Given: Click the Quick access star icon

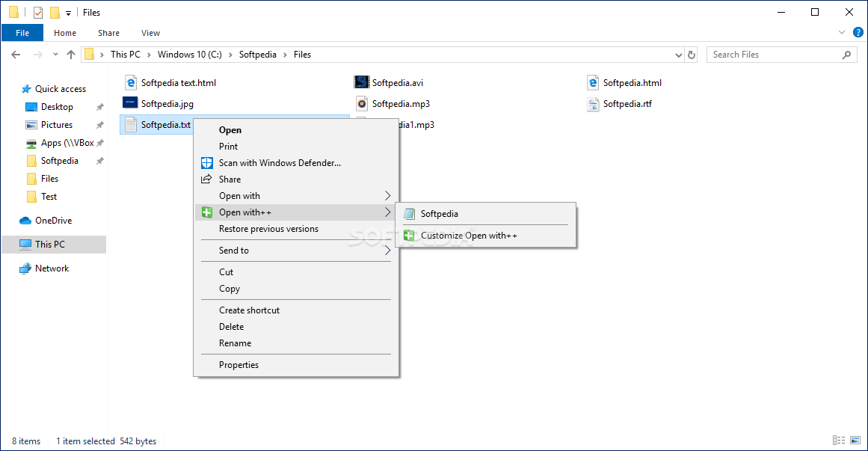Looking at the screenshot, I should (x=26, y=89).
